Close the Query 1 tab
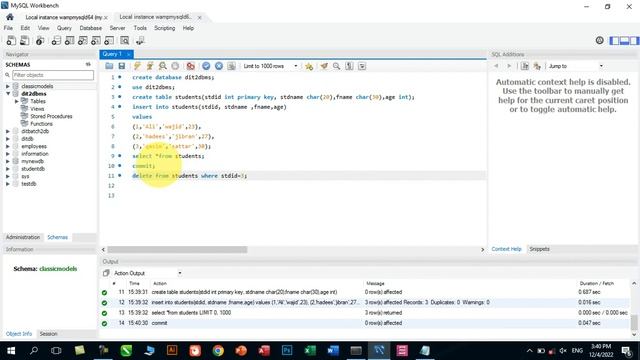 pyautogui.click(x=128, y=54)
